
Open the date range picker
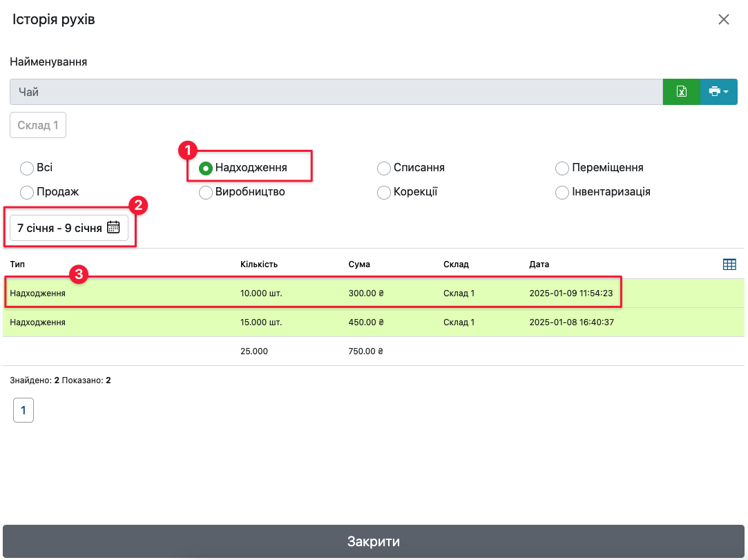[69, 228]
